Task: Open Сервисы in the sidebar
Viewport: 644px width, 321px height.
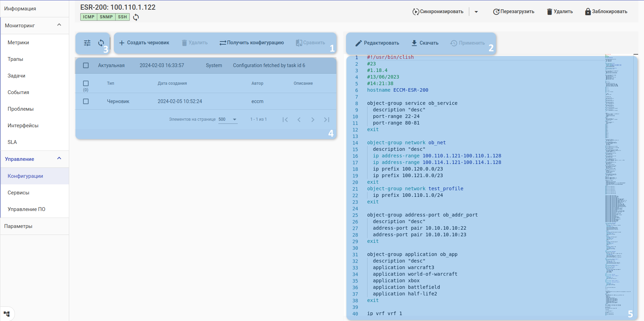Action: point(19,193)
